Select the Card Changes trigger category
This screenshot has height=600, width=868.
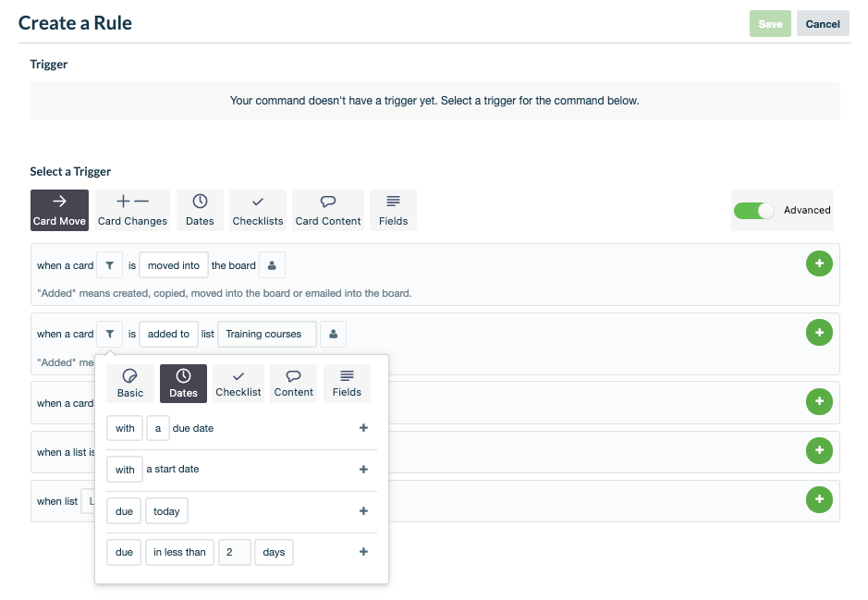point(131,210)
